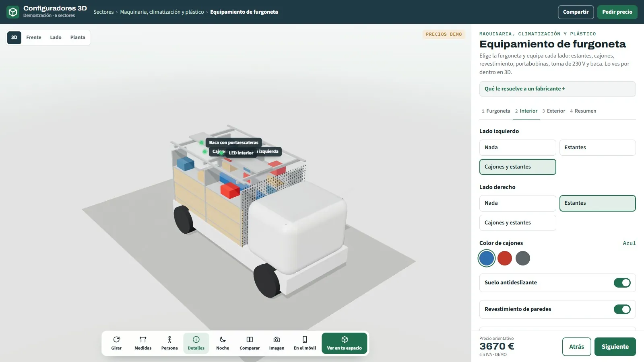Click the Configuradores 3D logo cube

coord(13,12)
